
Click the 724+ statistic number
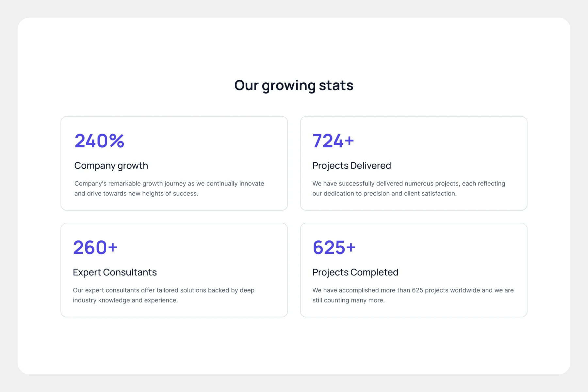[x=333, y=141]
